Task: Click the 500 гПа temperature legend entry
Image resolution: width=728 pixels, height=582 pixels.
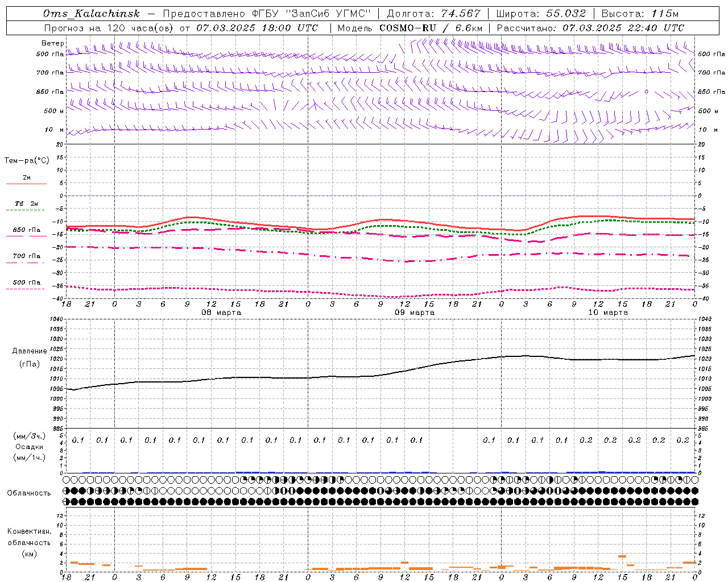Action: [x=27, y=282]
